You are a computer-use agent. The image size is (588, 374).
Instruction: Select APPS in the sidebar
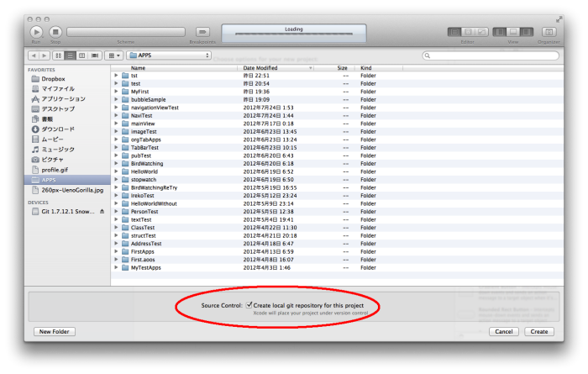(x=67, y=180)
